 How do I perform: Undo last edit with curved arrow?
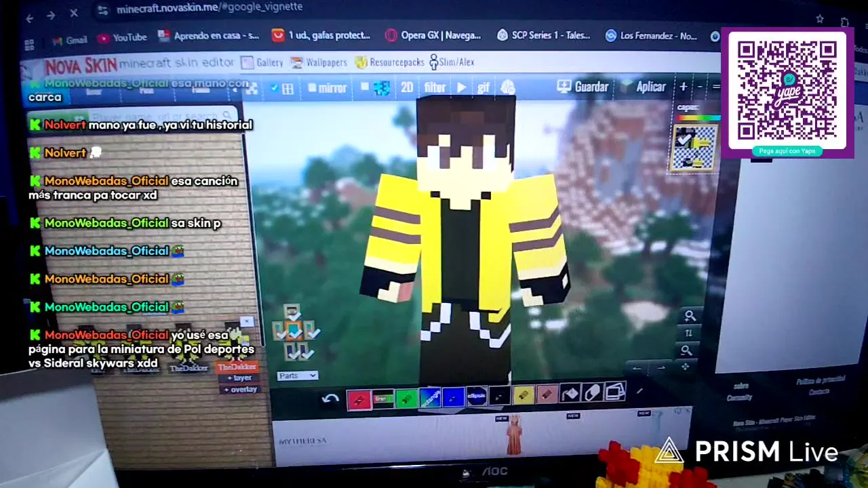tap(330, 399)
